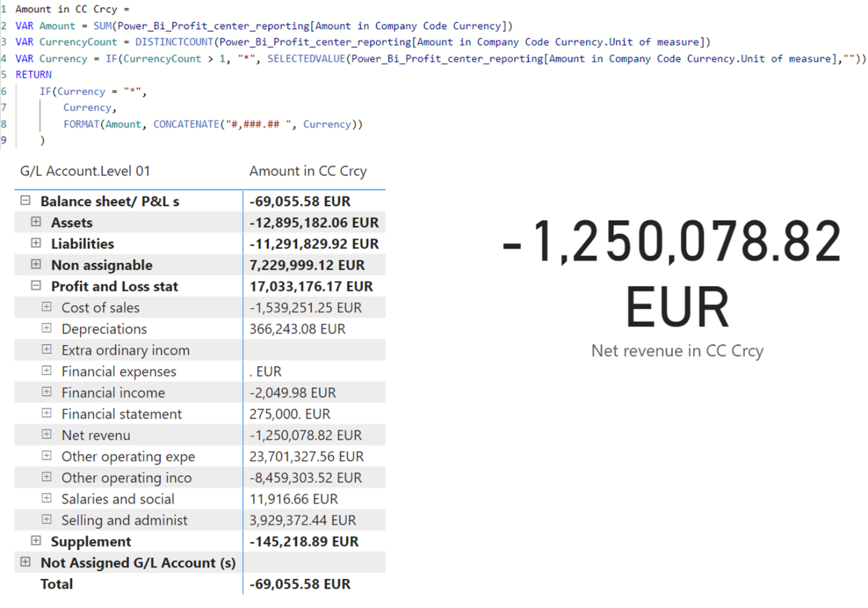Click the Total row label
The height and width of the screenshot is (608, 868).
57,584
